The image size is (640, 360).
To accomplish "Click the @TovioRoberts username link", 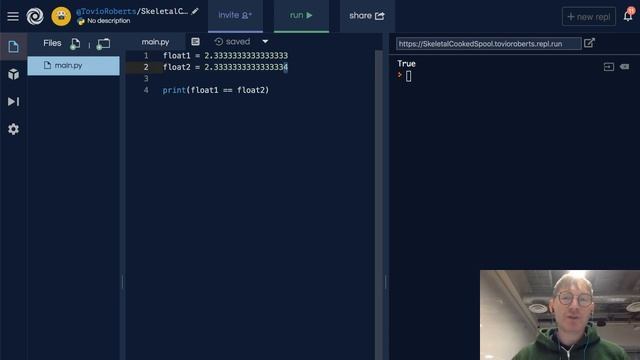I will point(106,11).
